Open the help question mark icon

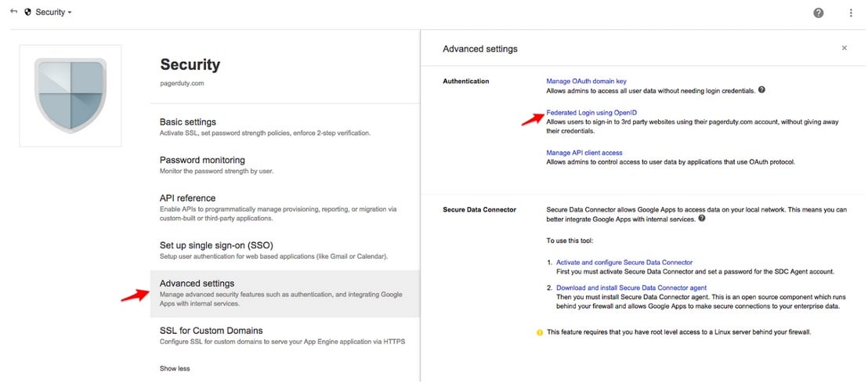(x=819, y=13)
